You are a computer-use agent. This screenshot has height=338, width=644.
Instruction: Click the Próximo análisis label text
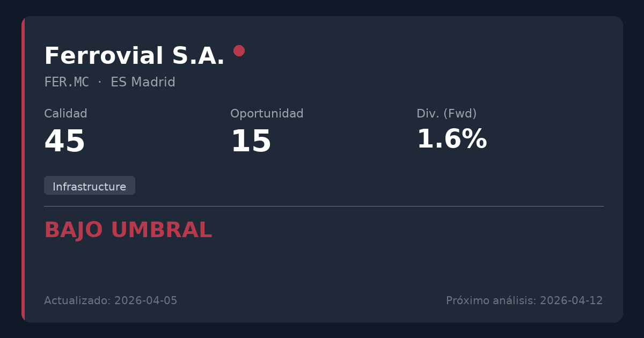491,301
